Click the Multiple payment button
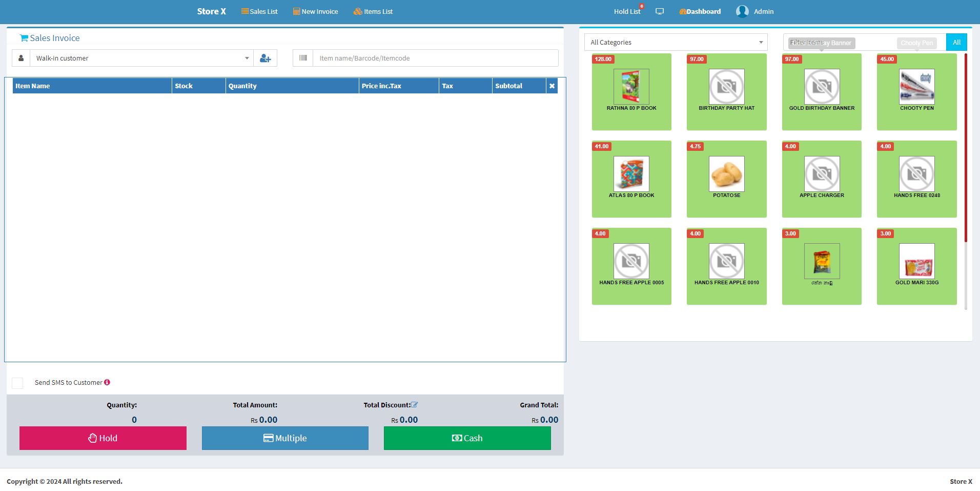 (285, 438)
